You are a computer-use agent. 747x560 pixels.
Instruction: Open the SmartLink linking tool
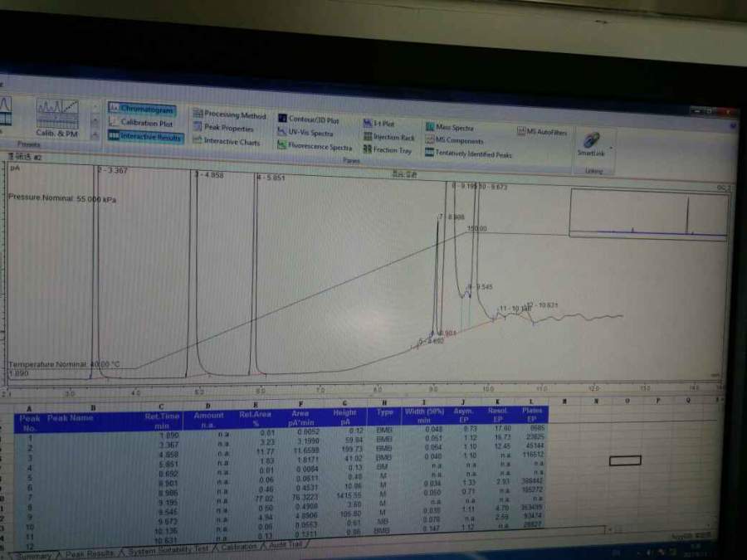pyautogui.click(x=591, y=144)
